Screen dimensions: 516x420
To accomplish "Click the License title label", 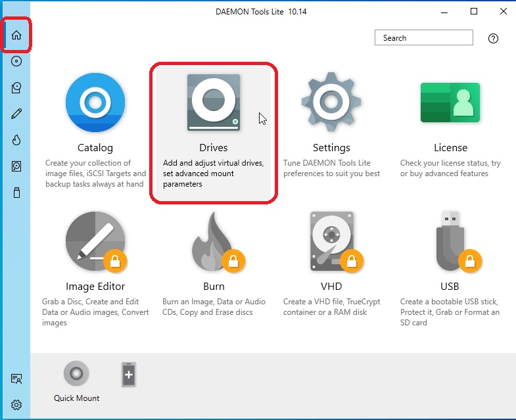I will coord(450,147).
